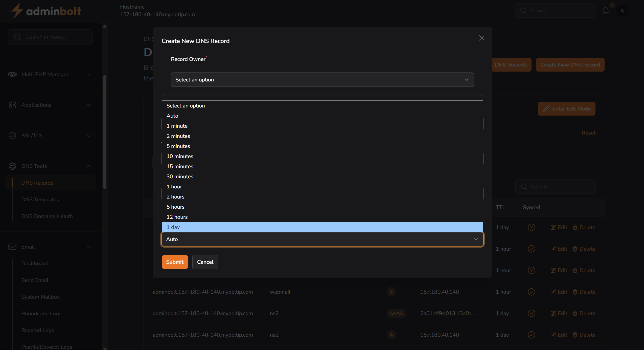Viewport: 644px width, 350px height.
Task: Click the SSL/TLS shield icon
Action: pos(12,136)
